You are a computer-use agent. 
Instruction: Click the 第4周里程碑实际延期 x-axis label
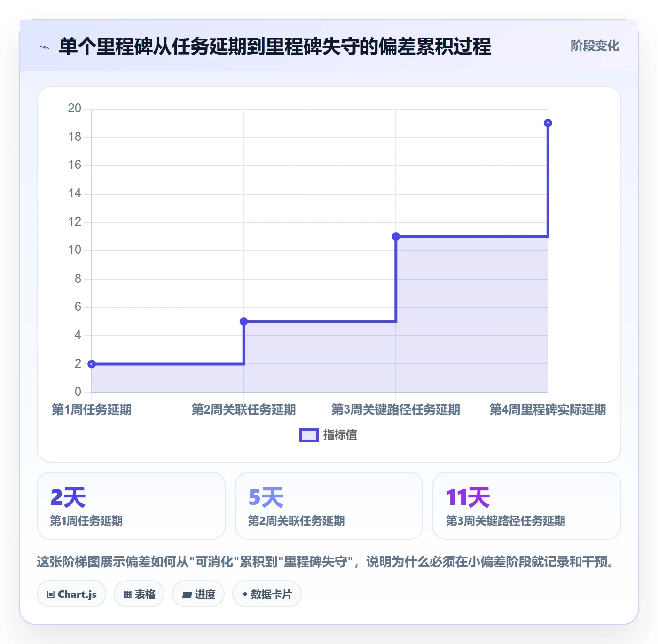548,409
